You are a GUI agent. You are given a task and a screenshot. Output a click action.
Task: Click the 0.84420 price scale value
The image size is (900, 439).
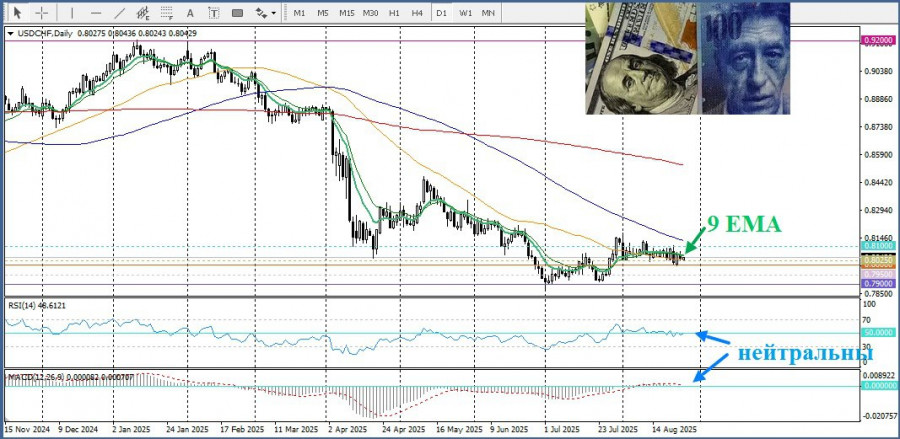(x=878, y=183)
